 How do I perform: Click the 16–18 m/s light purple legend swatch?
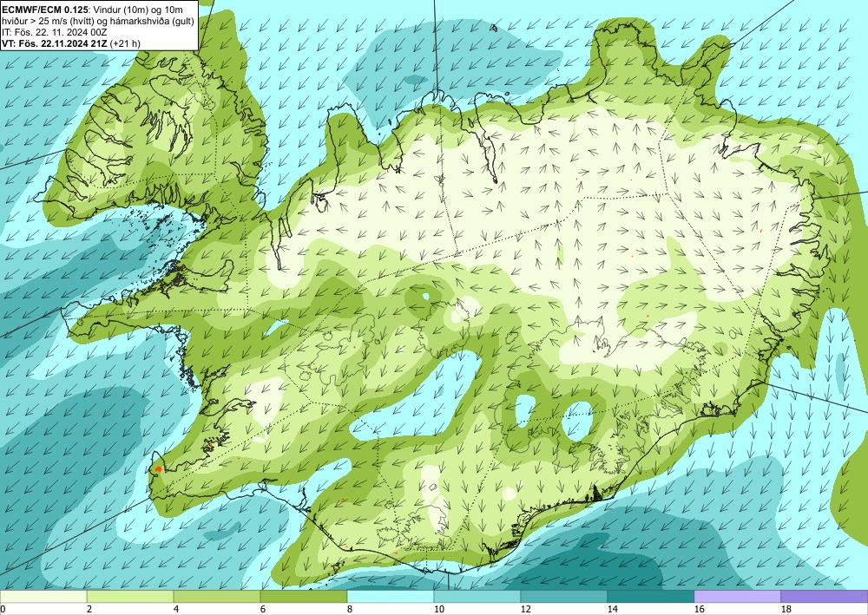click(737, 596)
